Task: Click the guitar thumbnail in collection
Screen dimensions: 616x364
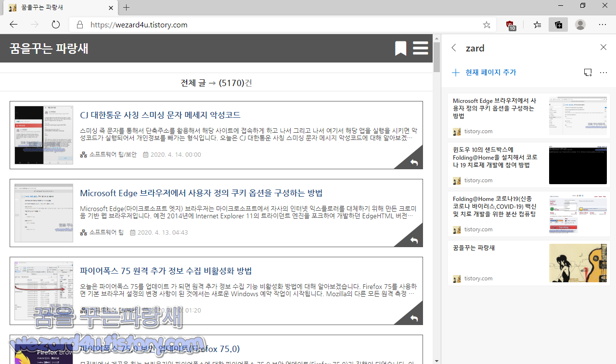Action: [x=577, y=263]
